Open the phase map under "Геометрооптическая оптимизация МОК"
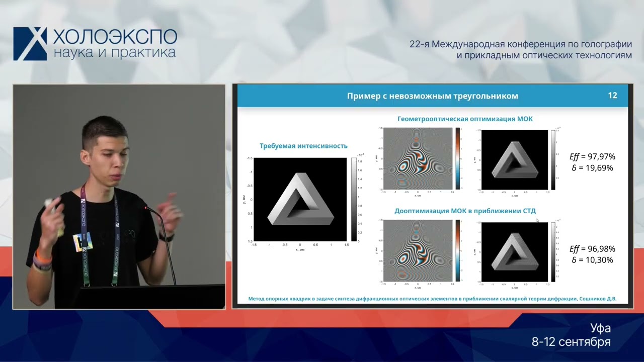The image size is (644, 362). coord(417,159)
